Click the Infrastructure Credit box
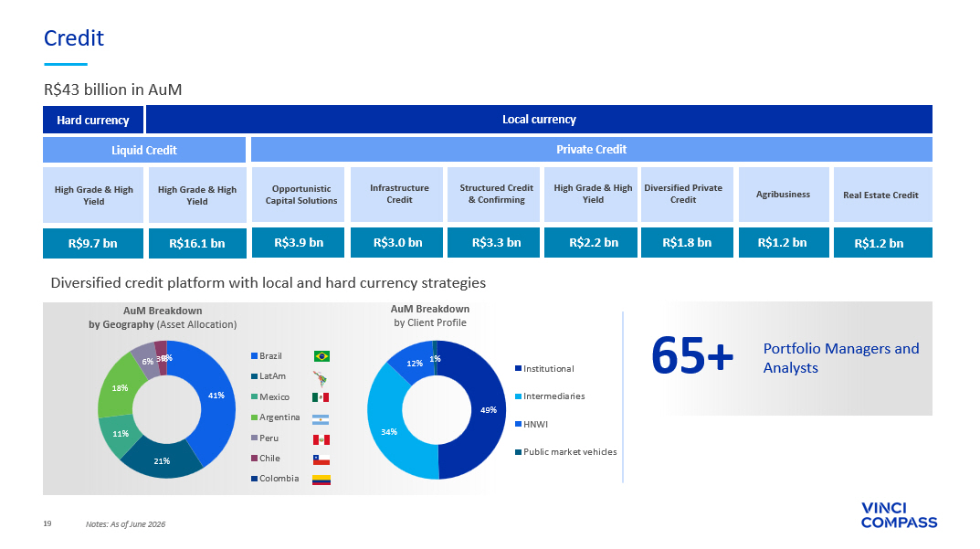980x549 pixels. point(397,195)
